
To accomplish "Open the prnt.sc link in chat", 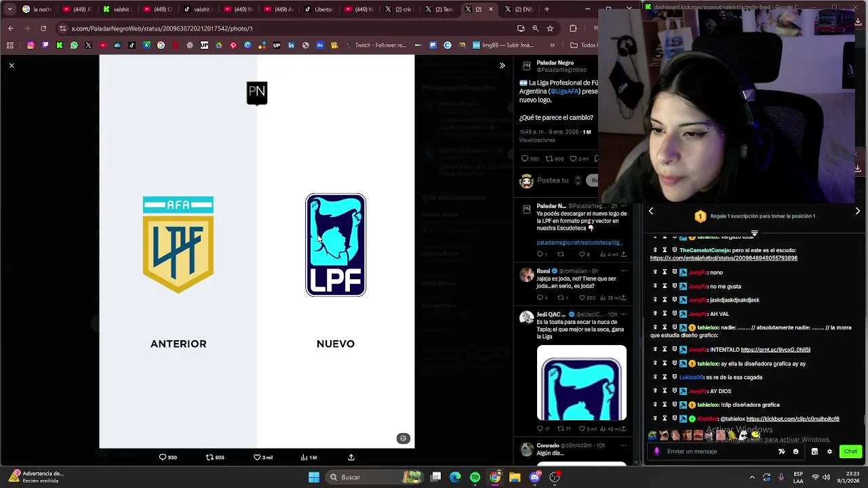I will [776, 350].
